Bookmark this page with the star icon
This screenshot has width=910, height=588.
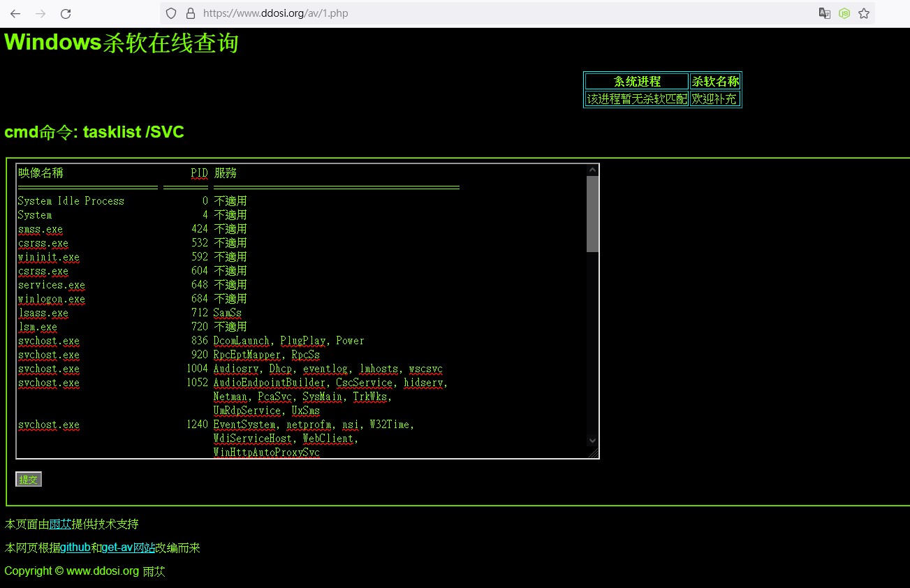coord(864,13)
